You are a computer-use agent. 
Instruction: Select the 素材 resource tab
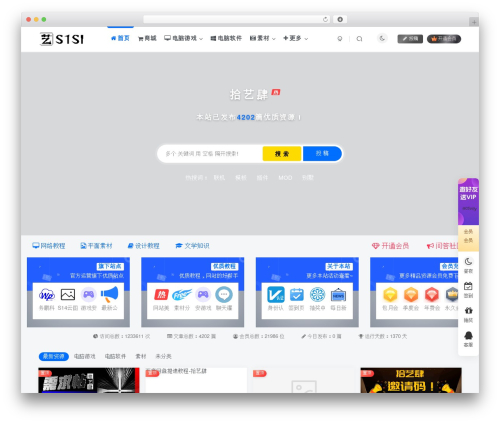pos(141,356)
